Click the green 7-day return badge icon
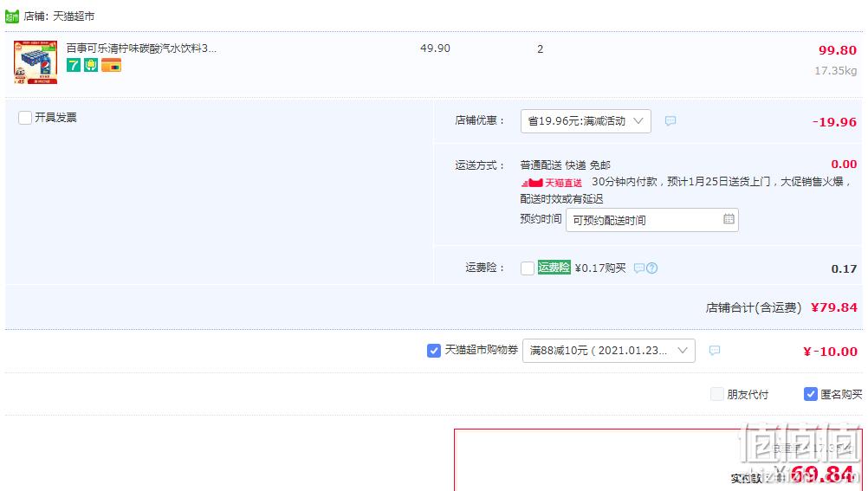 pos(73,65)
